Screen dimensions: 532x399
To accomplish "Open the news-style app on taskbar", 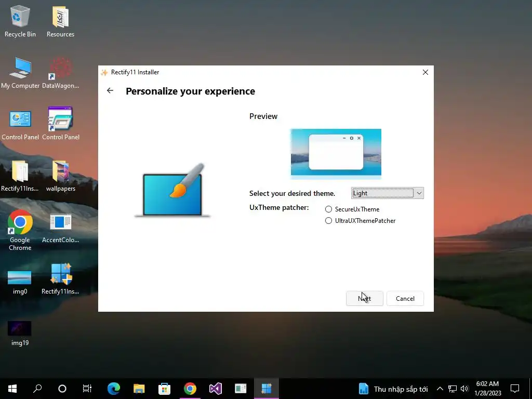I will (x=241, y=389).
